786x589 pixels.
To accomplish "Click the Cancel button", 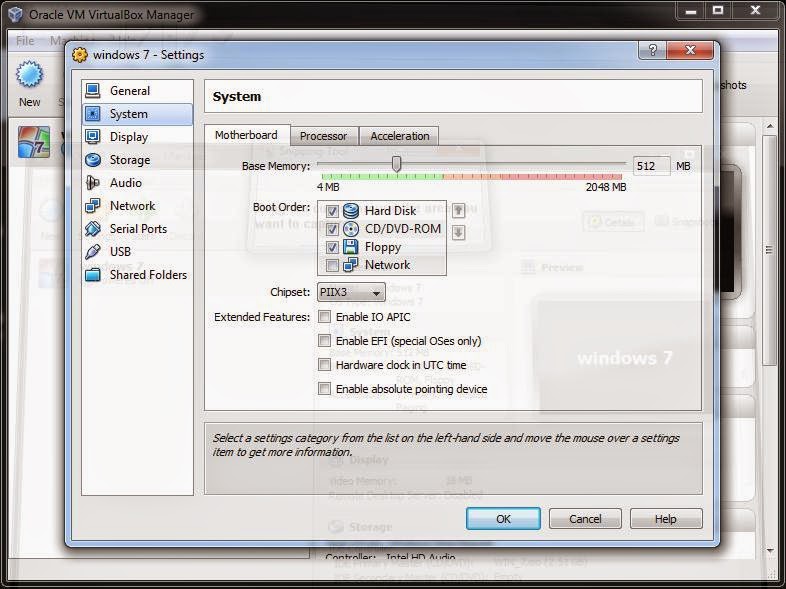I will (x=585, y=519).
